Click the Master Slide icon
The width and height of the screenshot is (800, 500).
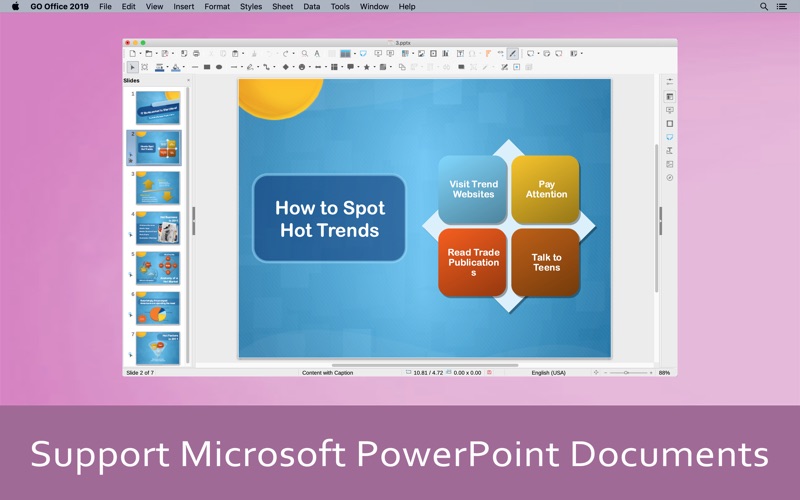click(363, 53)
